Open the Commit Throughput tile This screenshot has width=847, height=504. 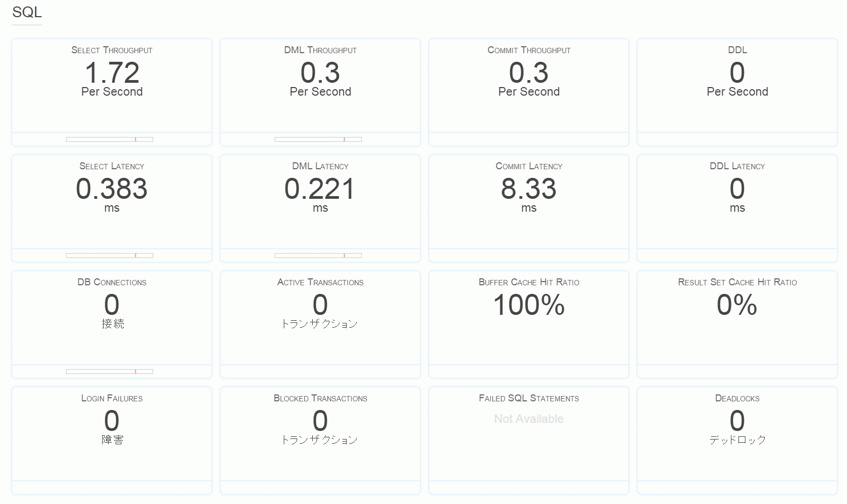(x=529, y=92)
